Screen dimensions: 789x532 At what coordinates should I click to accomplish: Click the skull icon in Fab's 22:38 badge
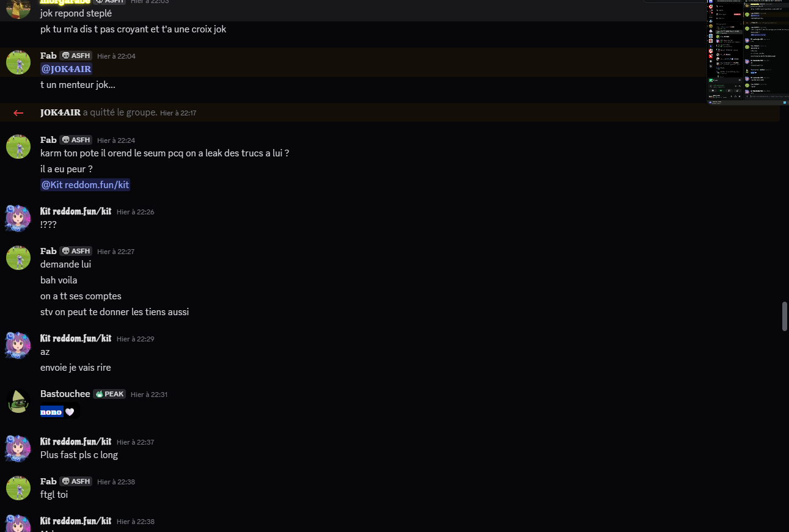pyautogui.click(x=66, y=481)
